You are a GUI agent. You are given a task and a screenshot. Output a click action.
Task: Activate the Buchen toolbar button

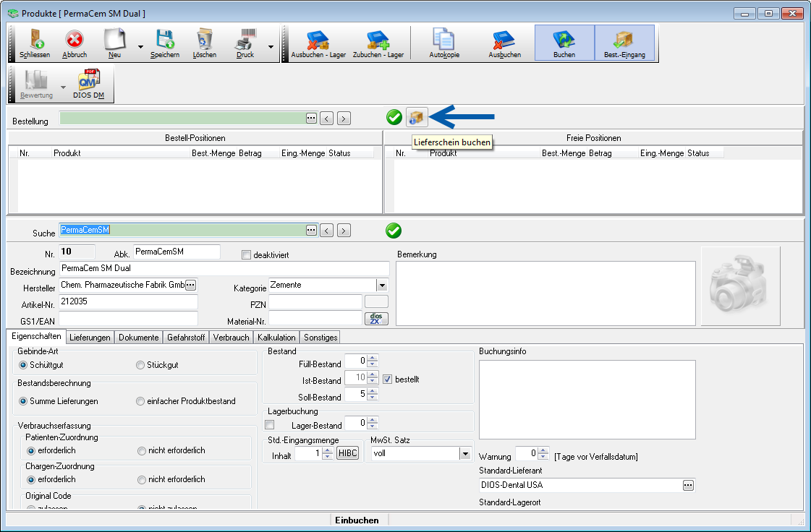[564, 43]
